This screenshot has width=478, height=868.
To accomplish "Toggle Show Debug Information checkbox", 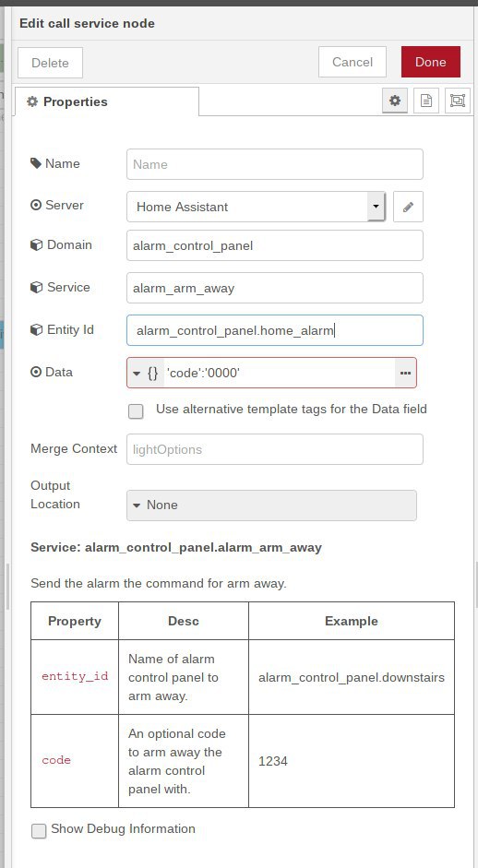I will tap(39, 831).
